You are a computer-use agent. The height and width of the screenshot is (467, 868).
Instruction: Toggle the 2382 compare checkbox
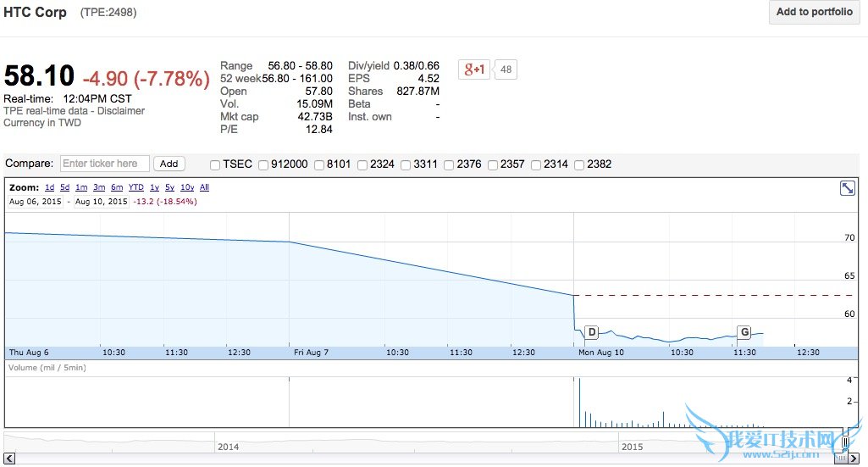(x=579, y=164)
